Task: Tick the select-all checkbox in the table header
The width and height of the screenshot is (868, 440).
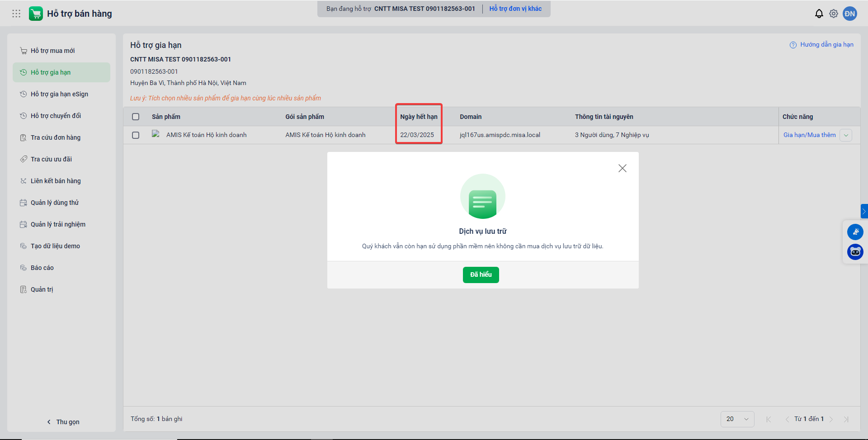Action: pyautogui.click(x=136, y=117)
